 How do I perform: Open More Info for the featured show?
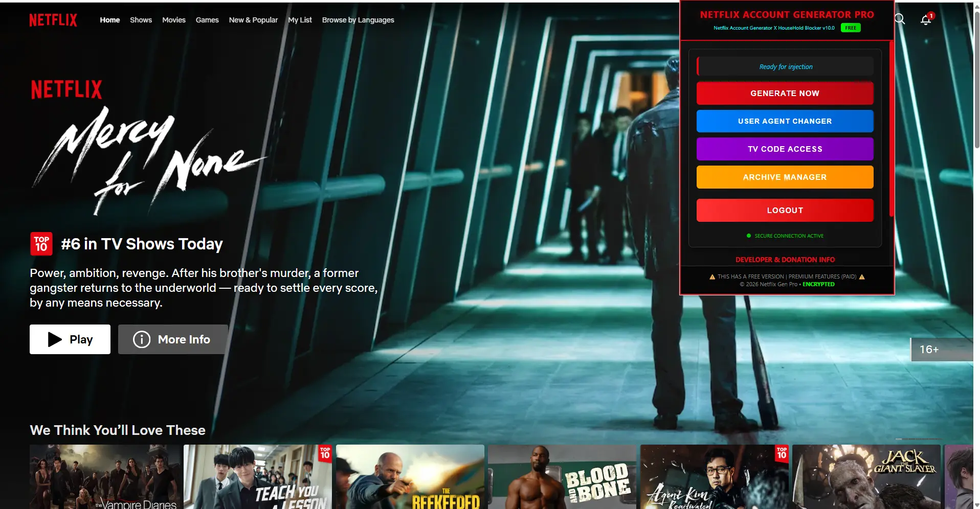173,339
